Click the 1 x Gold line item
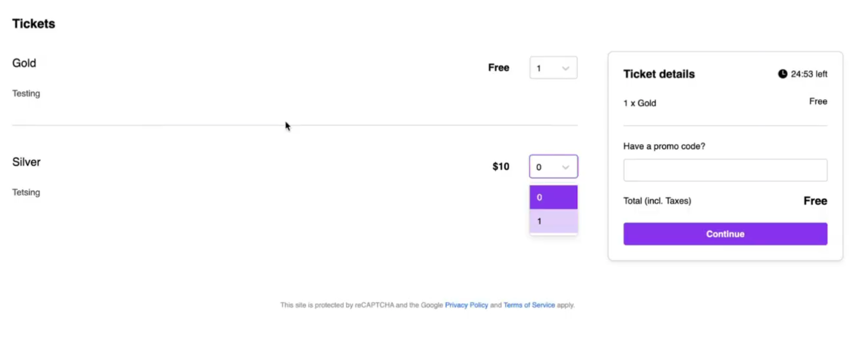Screen dimensions: 868x350 tap(639, 103)
